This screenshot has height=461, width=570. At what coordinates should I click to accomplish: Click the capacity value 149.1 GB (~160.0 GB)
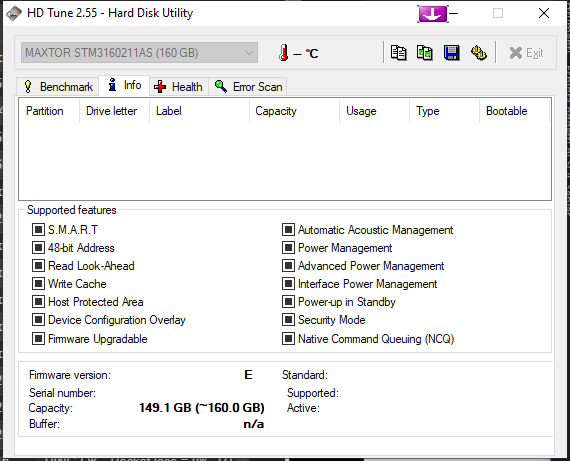tap(202, 408)
